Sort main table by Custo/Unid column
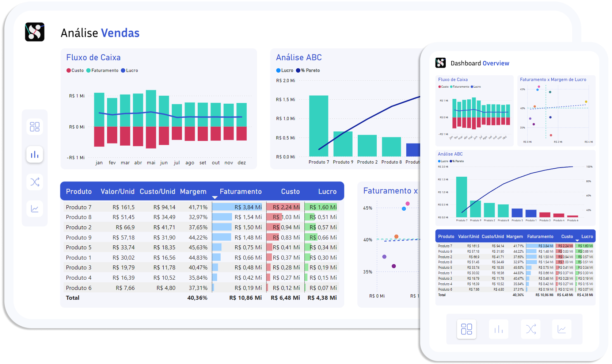This screenshot has height=364, width=612. (157, 192)
